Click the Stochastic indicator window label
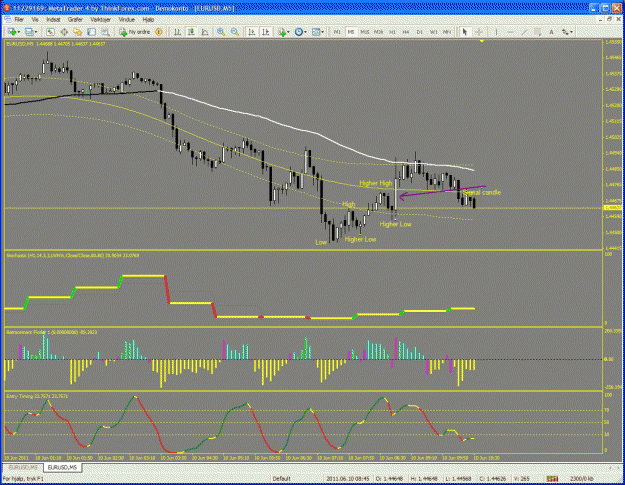The height and width of the screenshot is (485, 625). click(x=73, y=255)
